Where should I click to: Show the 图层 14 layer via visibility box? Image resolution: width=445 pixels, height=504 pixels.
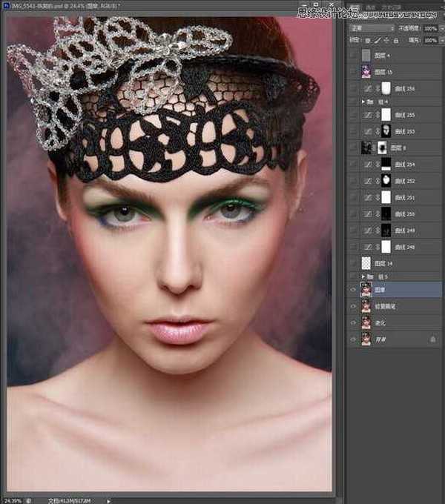(352, 262)
